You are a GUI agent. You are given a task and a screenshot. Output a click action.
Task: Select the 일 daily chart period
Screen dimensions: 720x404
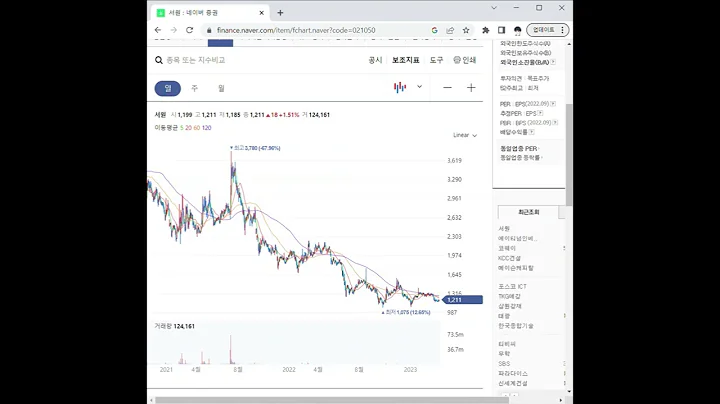click(168, 88)
